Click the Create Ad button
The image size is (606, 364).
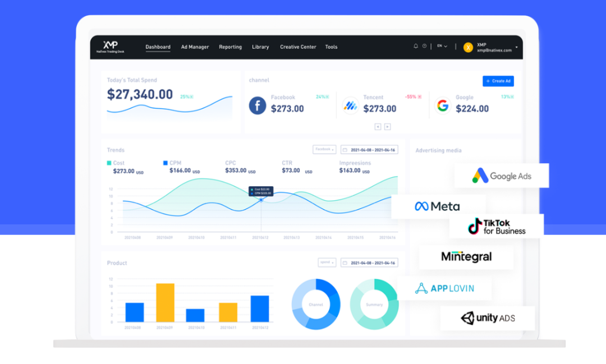(x=498, y=81)
